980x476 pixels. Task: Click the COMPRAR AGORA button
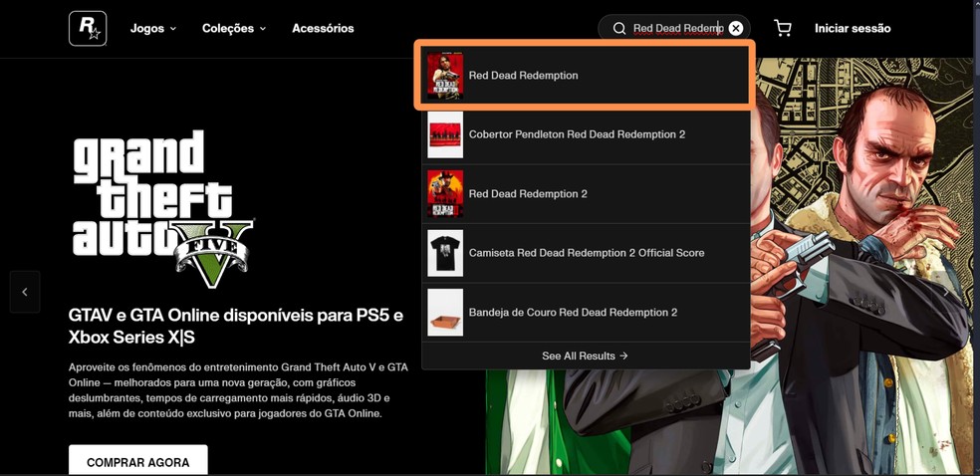tap(138, 462)
